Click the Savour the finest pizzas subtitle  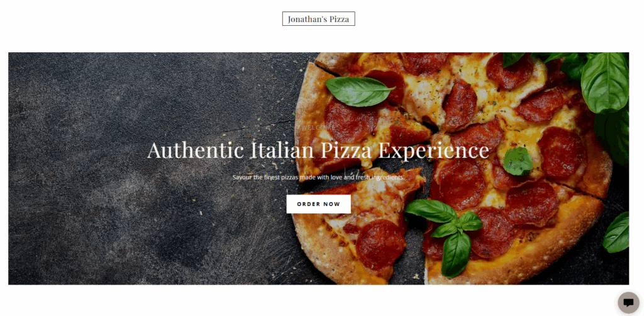point(318,178)
